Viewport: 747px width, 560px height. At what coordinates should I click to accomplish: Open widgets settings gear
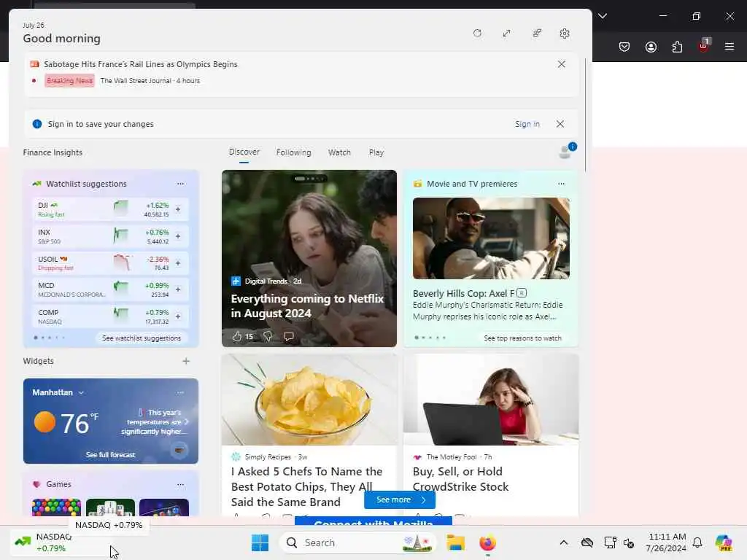coord(565,34)
